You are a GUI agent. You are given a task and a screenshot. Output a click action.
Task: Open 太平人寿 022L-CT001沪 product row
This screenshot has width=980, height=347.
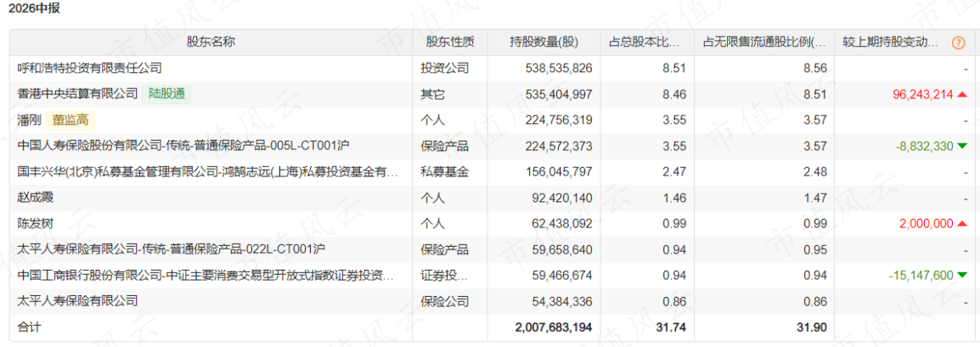172,249
